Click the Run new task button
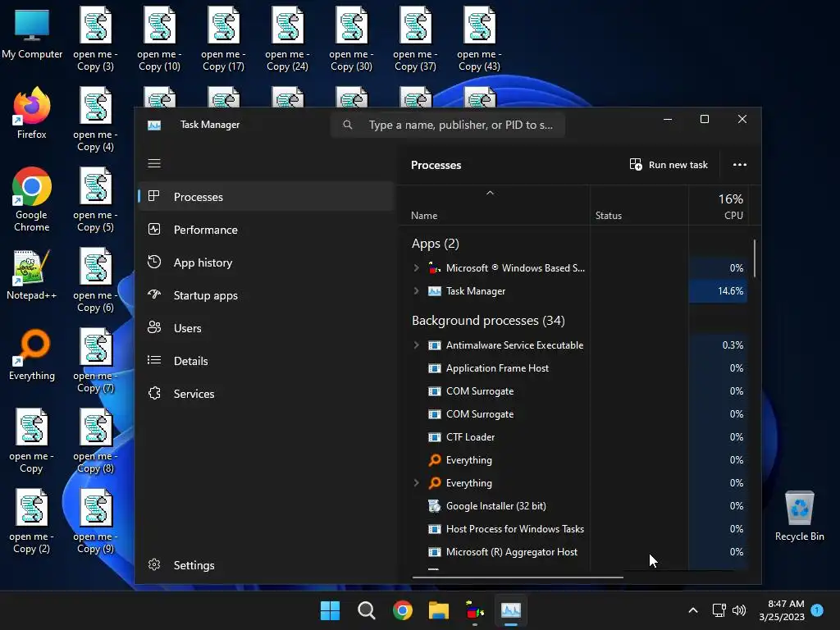Viewport: 840px width, 630px height. 669,165
